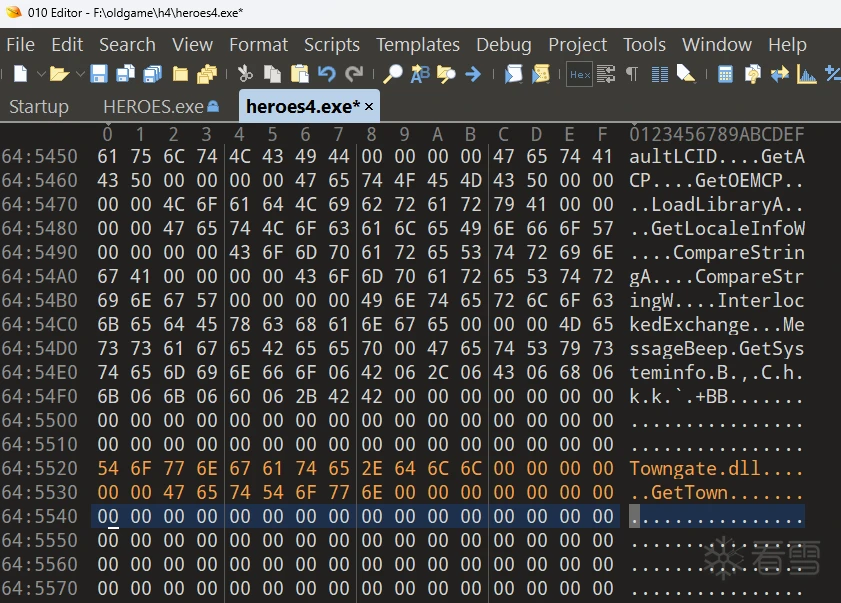Click hex byte 61 at start of row 64:5450

click(108, 156)
